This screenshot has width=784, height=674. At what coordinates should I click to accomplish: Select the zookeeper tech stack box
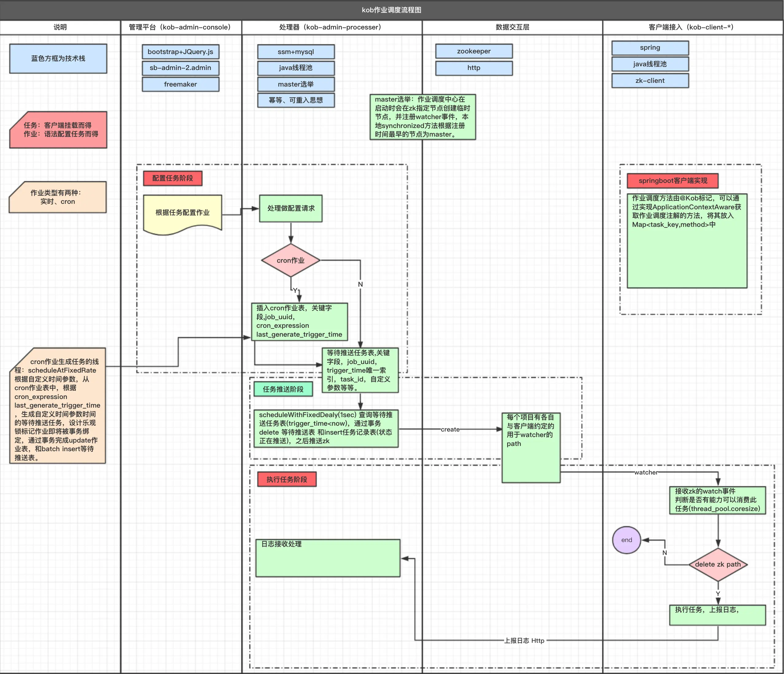pos(474,51)
